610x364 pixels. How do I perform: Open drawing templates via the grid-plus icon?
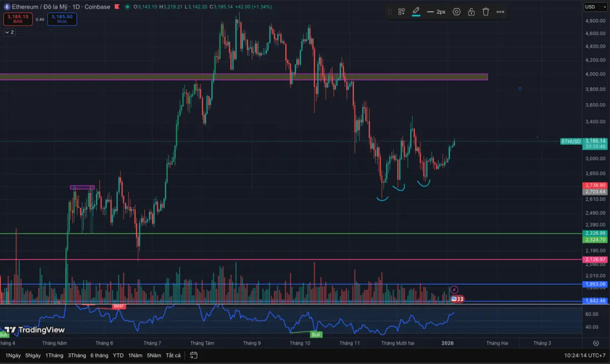pyautogui.click(x=401, y=12)
